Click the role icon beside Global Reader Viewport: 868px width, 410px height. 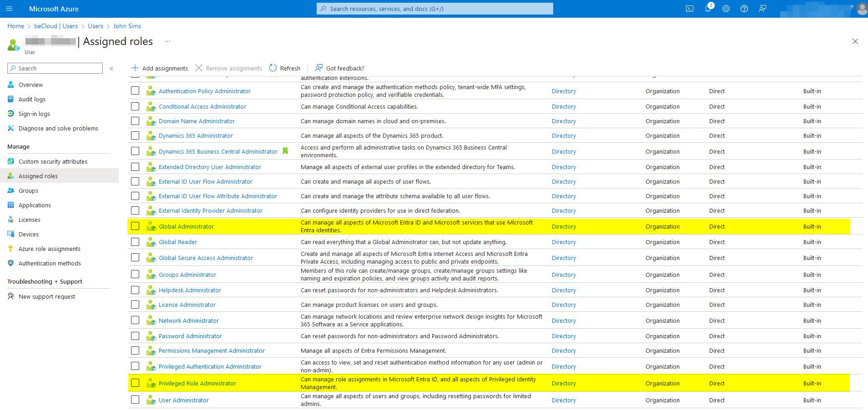(151, 242)
